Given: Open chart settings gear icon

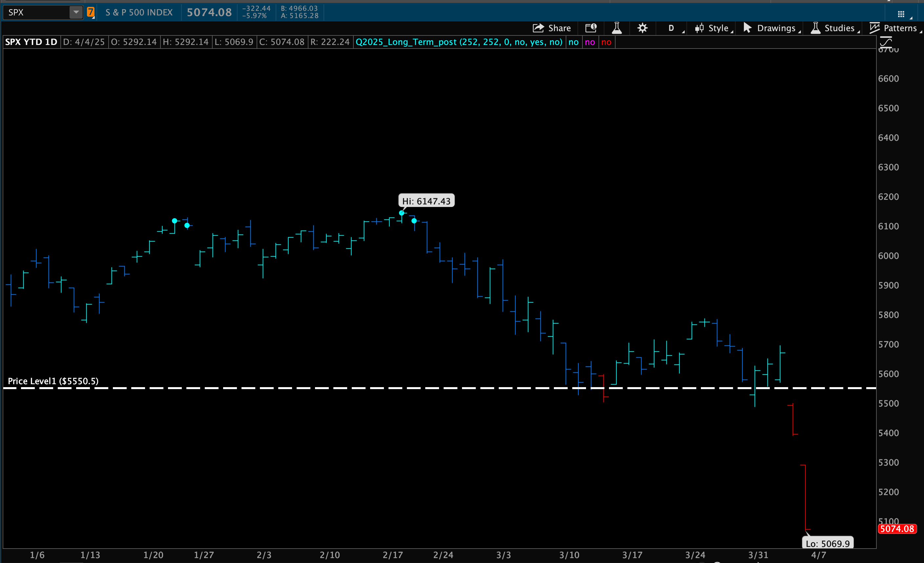Looking at the screenshot, I should coord(642,28).
